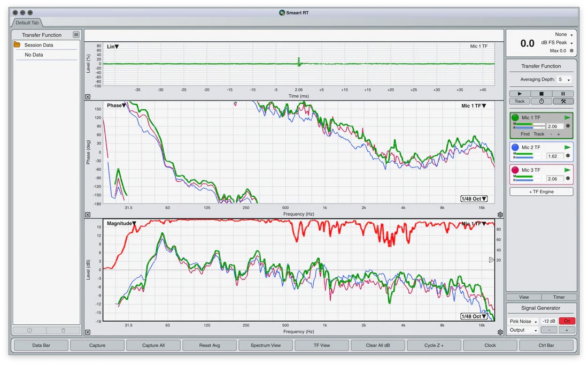Open the dB FS Peak meter type dropdown
This screenshot has width=588, height=365.
pos(557,43)
